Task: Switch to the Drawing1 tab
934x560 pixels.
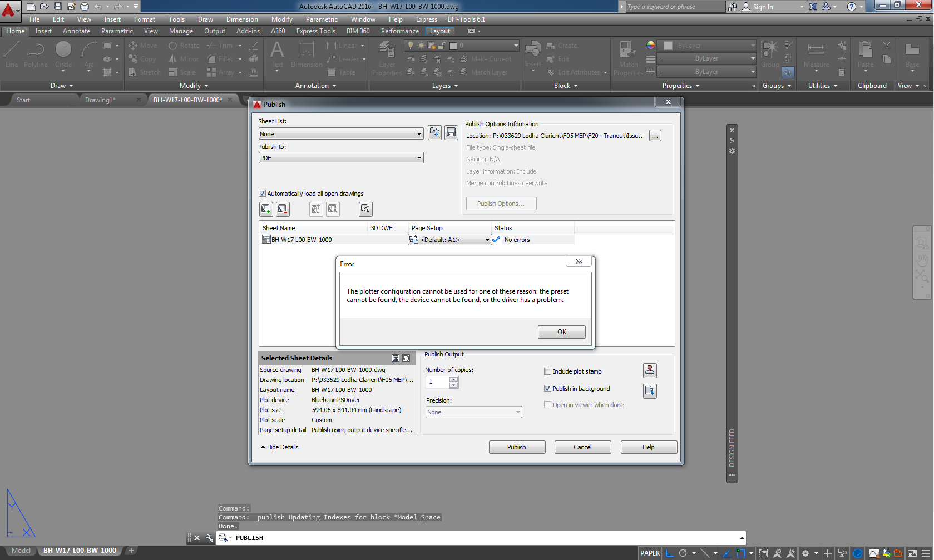Action: [x=101, y=100]
